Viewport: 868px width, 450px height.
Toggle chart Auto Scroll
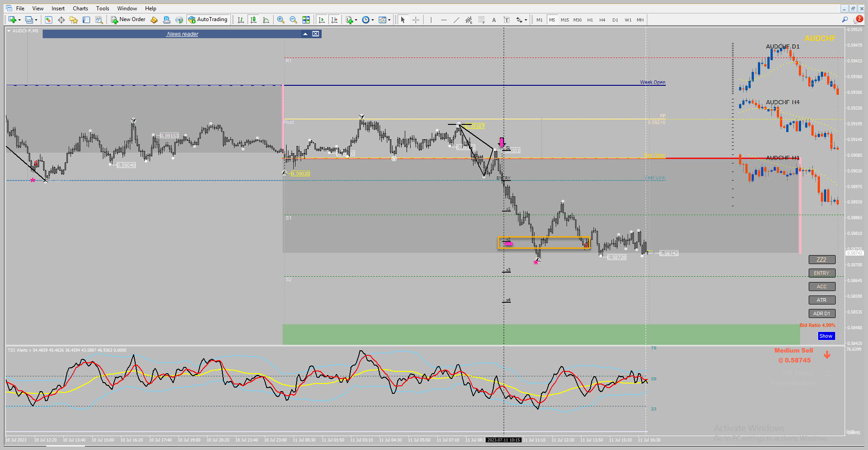pos(322,20)
